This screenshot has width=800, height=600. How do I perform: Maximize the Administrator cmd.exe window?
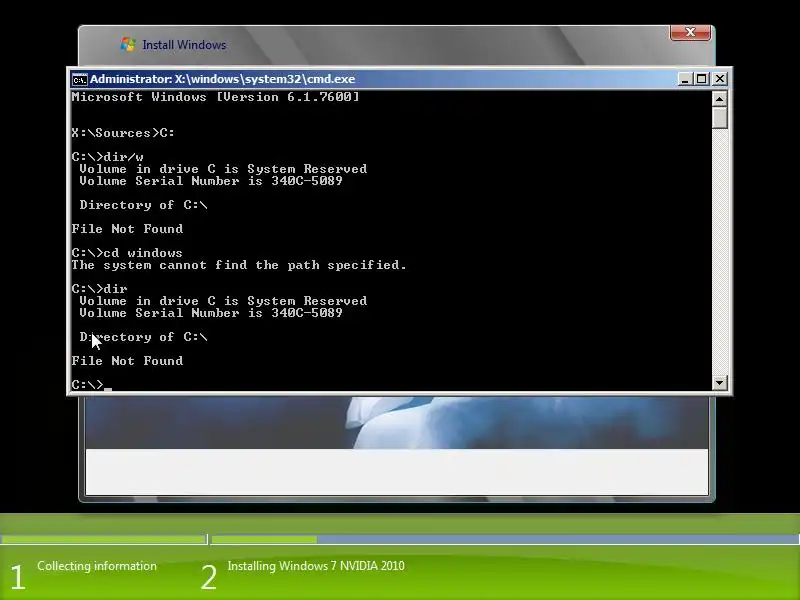pos(702,79)
